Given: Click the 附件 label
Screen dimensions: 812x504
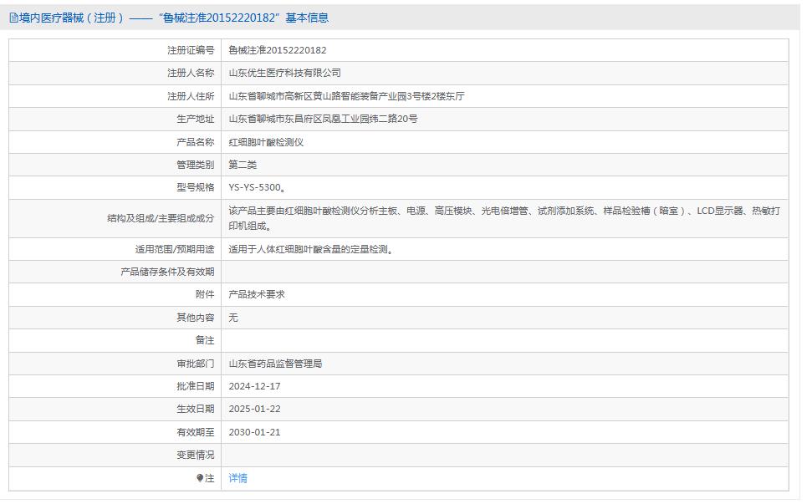Looking at the screenshot, I should click(205, 294).
